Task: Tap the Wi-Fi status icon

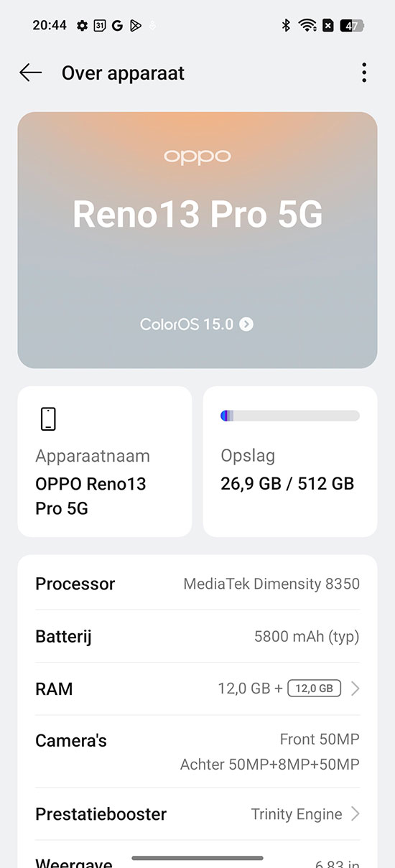Action: tap(308, 26)
